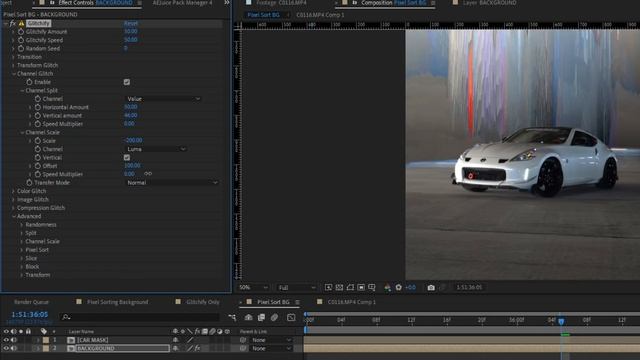Click the Glitchify Amount value 50.00
The width and height of the screenshot is (640, 360).
coord(131,31)
